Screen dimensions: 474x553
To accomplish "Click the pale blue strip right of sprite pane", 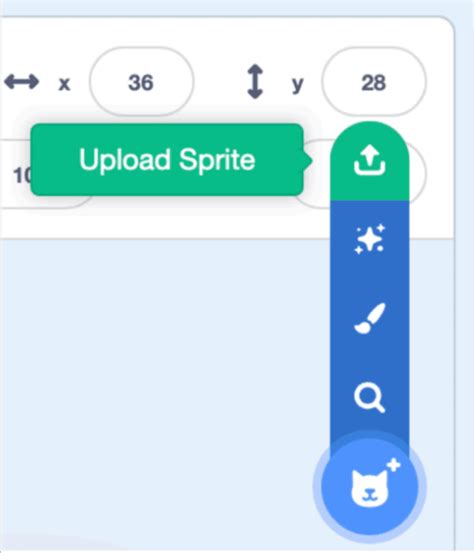I will point(464,282).
